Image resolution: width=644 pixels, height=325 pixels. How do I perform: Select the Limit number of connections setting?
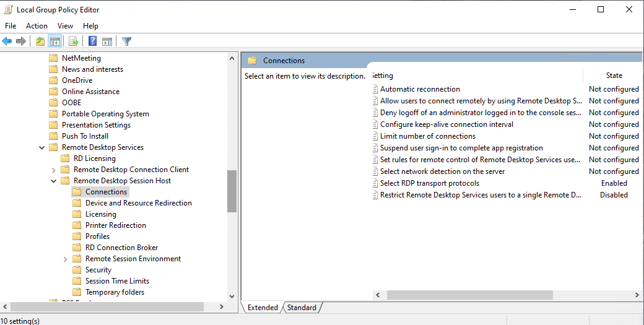427,136
